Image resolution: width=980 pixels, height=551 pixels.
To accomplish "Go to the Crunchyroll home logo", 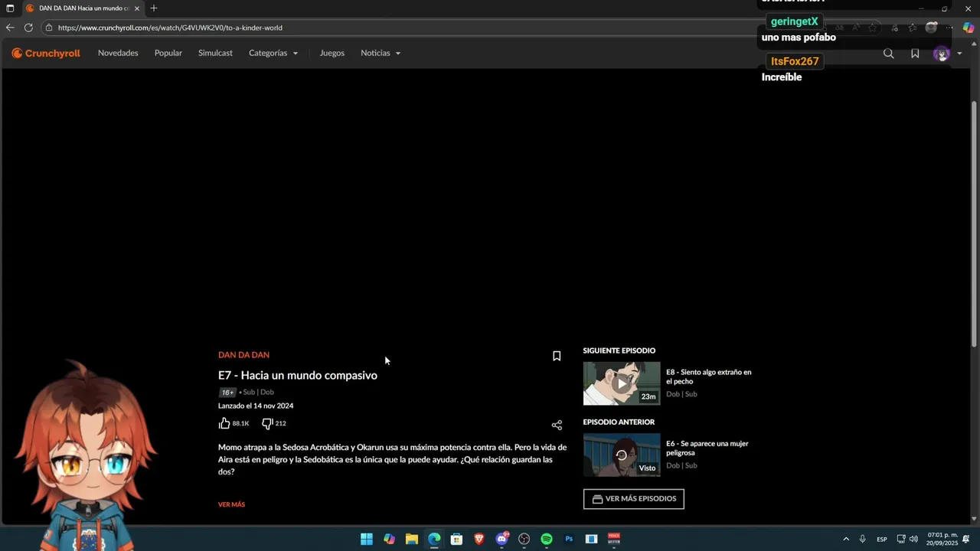I will pyautogui.click(x=46, y=54).
